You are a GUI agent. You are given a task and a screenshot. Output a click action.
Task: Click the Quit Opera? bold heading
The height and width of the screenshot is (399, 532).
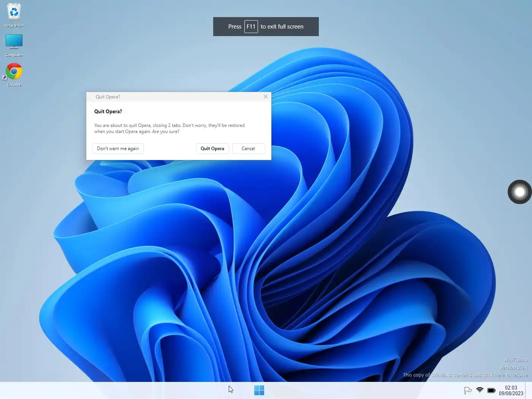click(x=108, y=111)
